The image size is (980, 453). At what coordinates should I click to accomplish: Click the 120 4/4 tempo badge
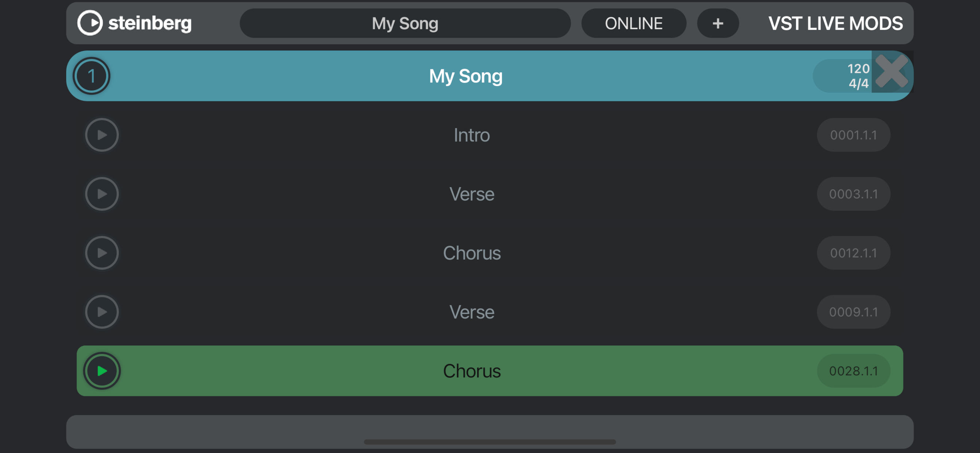point(842,76)
